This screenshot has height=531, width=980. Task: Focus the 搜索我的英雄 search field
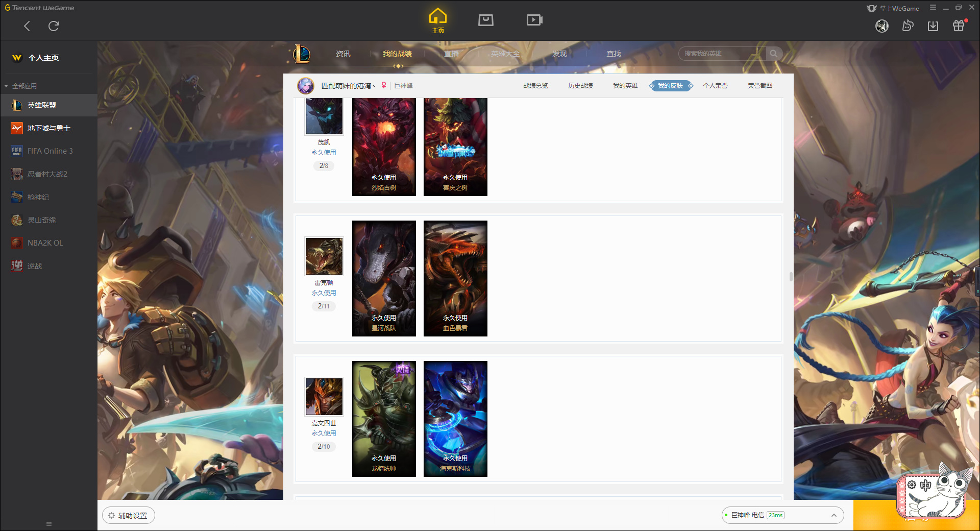point(722,54)
